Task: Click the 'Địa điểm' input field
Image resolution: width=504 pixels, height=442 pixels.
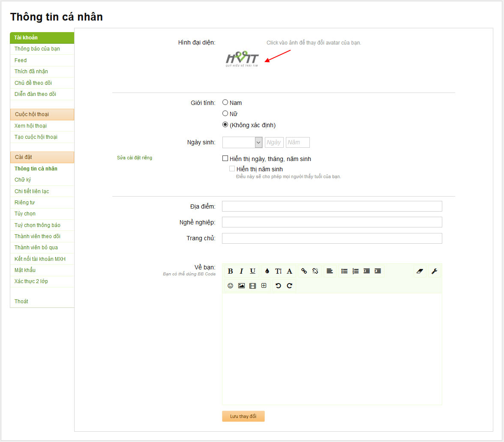Action: pos(332,206)
